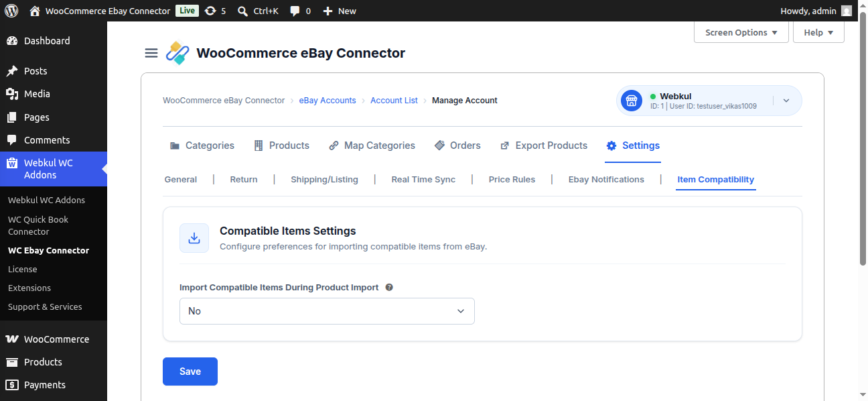868x401 pixels.
Task: Open the WordPress logo menu
Action: click(x=11, y=11)
